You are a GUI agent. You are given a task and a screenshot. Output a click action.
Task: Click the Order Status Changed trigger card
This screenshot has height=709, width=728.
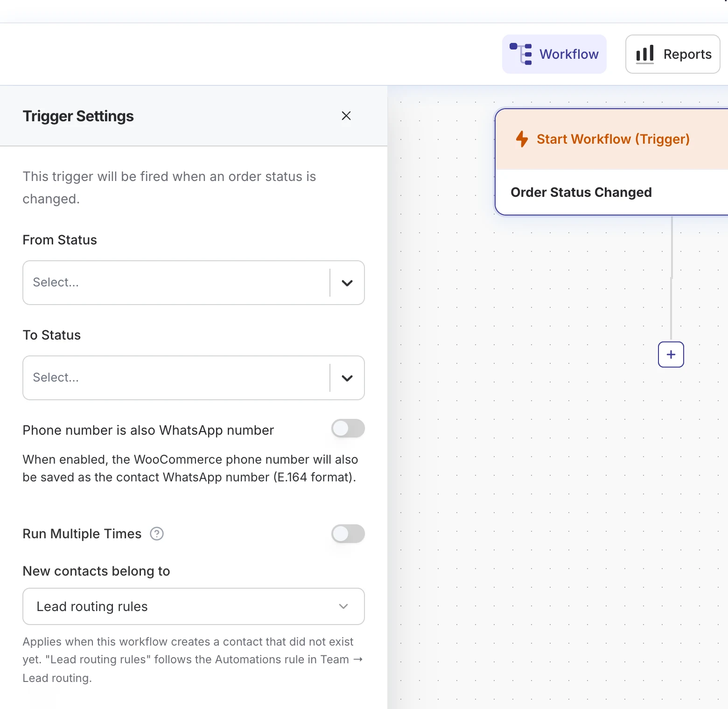[x=612, y=192]
